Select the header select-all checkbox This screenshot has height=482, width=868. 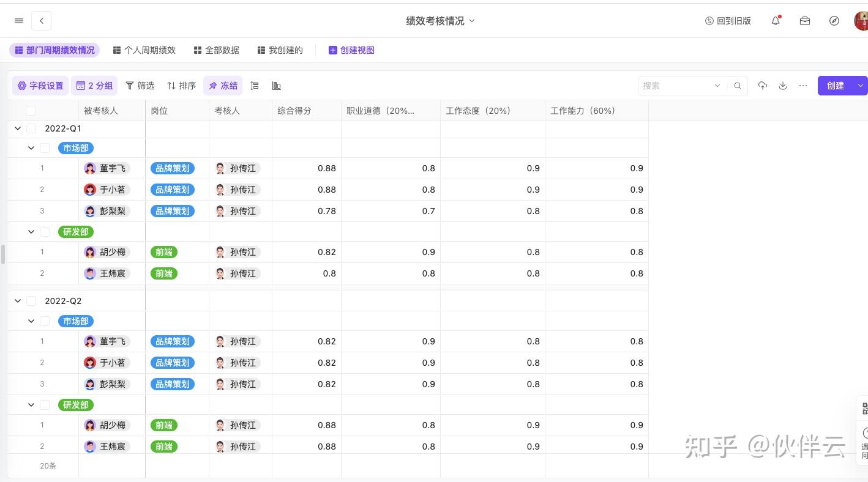(31, 111)
